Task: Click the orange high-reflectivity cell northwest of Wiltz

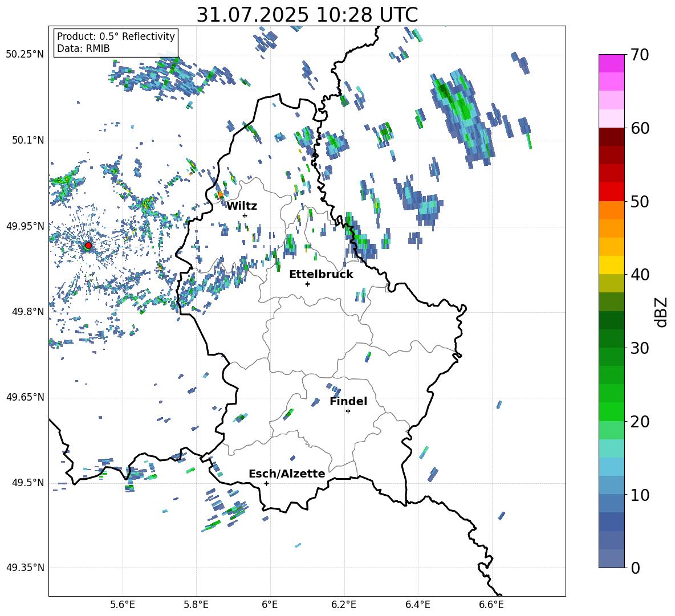Action: 220,194
